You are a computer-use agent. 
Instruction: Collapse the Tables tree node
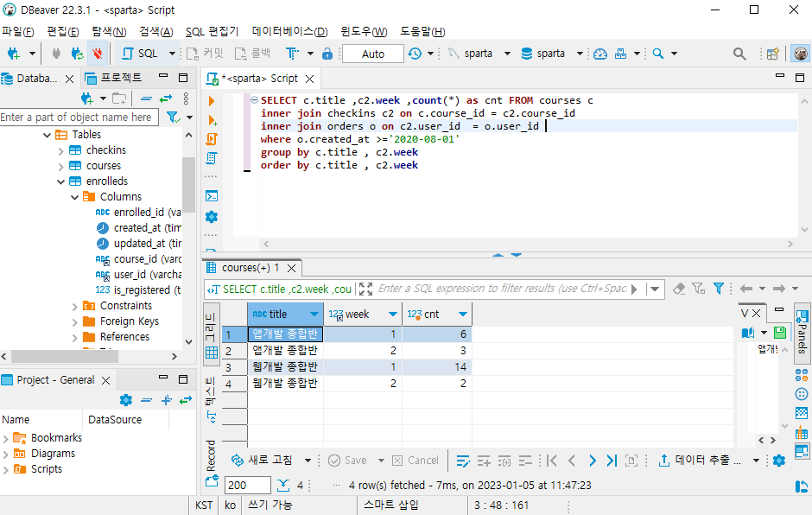pyautogui.click(x=48, y=135)
